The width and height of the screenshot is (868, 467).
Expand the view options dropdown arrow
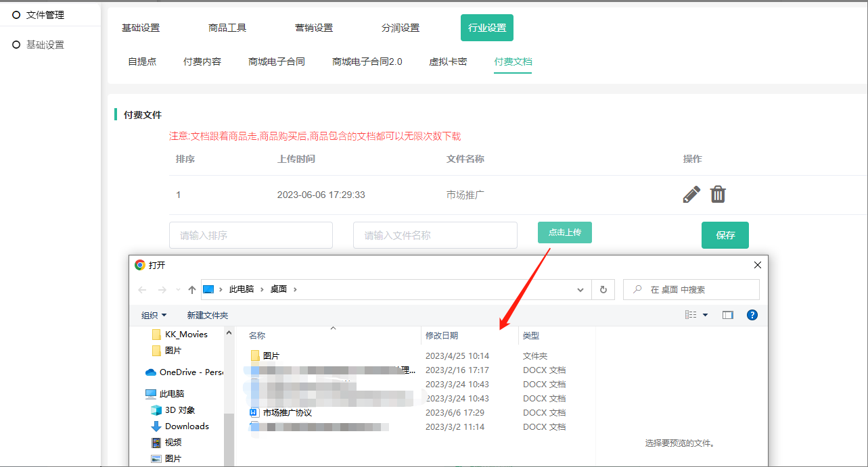point(705,315)
